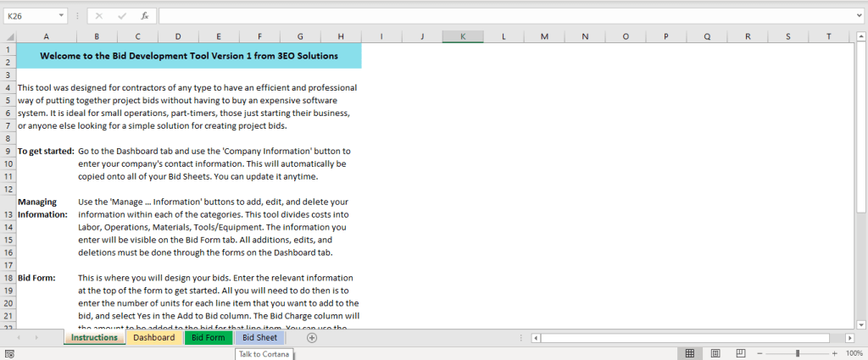Click the zoom slider handle
The width and height of the screenshot is (868, 360).
pyautogui.click(x=797, y=353)
